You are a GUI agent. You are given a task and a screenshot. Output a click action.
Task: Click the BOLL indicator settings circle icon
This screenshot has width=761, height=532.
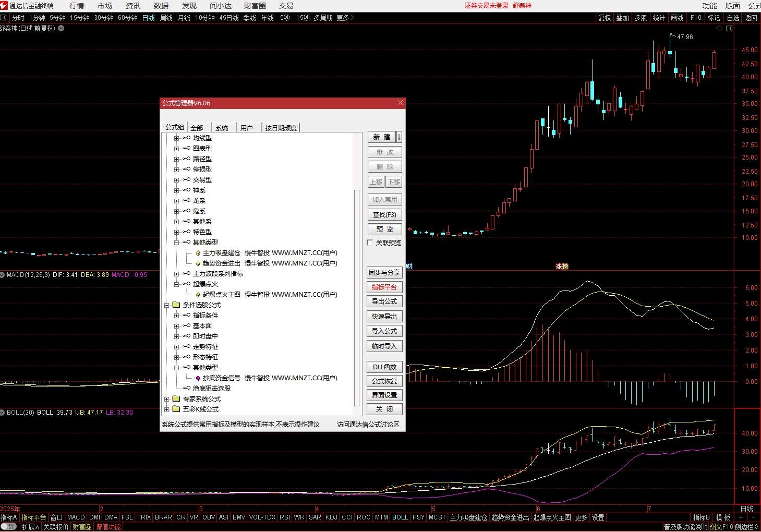3,412
